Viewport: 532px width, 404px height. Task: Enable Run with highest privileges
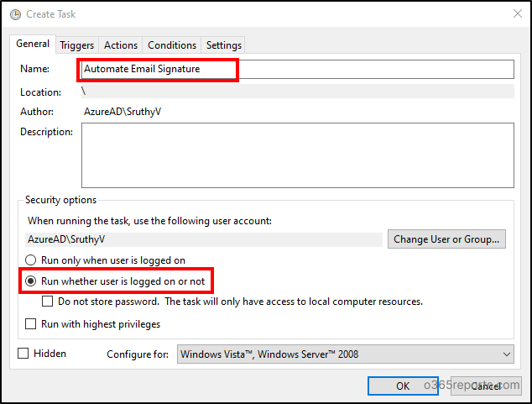pyautogui.click(x=30, y=324)
